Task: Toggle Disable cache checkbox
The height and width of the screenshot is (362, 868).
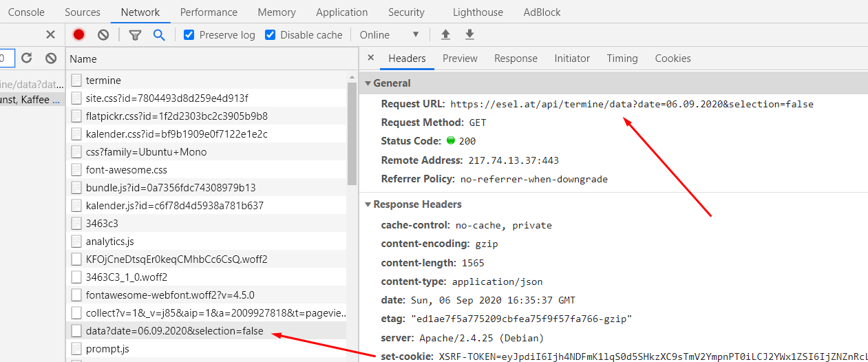Action: (270, 34)
